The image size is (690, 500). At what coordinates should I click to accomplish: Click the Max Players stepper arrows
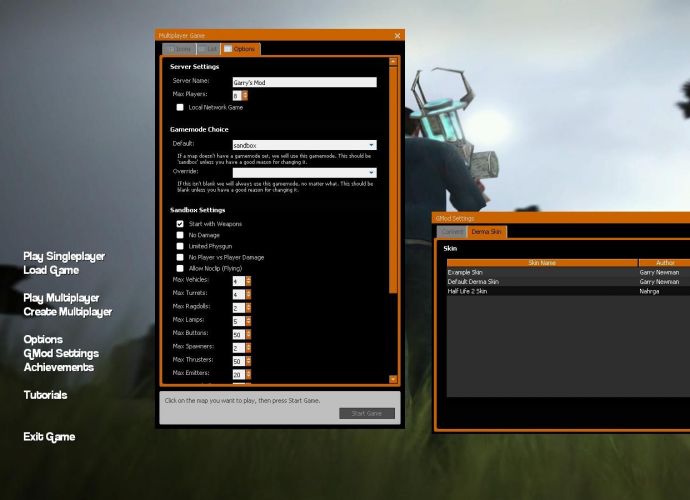[245, 95]
